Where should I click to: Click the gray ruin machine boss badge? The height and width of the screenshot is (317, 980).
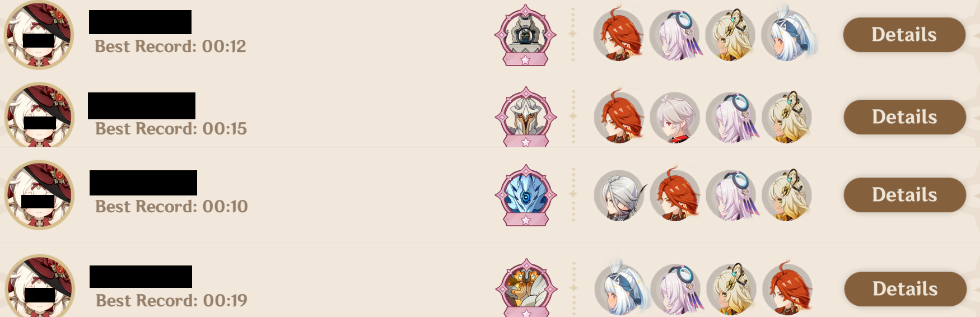point(525,36)
